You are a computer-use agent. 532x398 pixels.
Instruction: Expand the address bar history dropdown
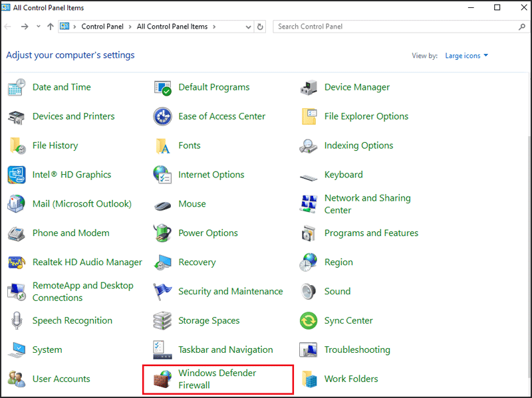[x=248, y=27]
